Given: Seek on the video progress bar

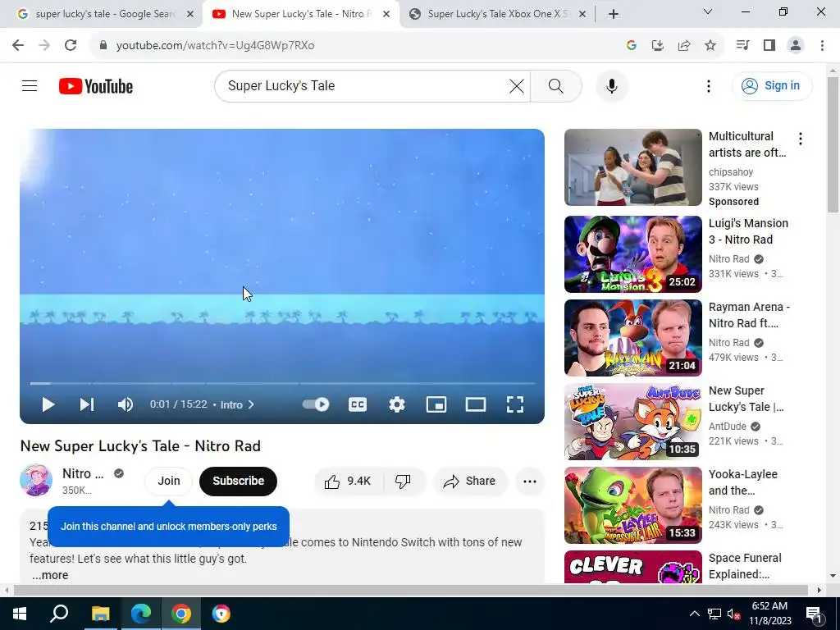Looking at the screenshot, I should click(x=282, y=384).
